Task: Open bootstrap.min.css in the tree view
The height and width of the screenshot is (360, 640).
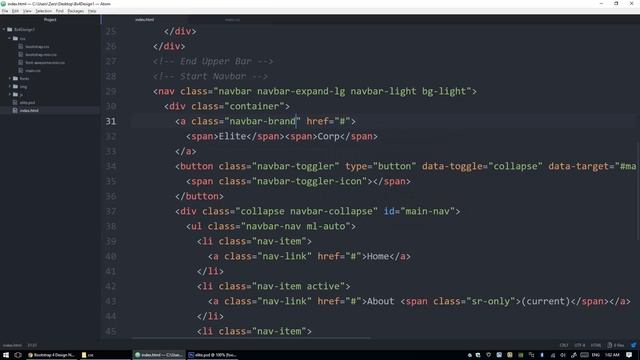Action: pos(41,55)
